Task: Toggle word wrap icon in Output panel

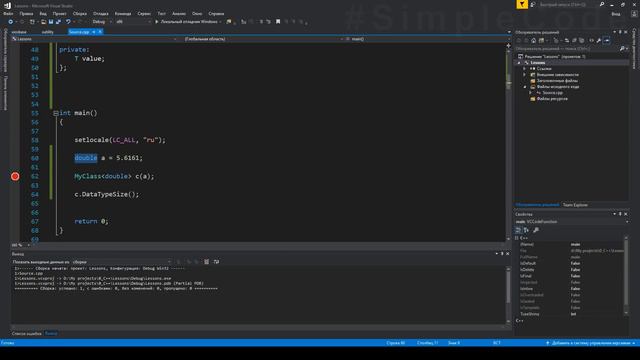Action: (x=216, y=262)
